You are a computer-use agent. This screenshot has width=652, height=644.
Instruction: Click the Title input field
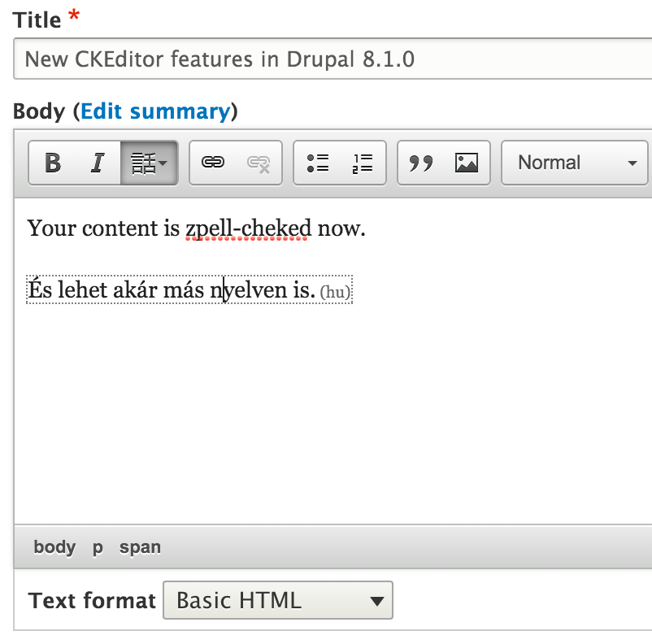[x=325, y=59]
